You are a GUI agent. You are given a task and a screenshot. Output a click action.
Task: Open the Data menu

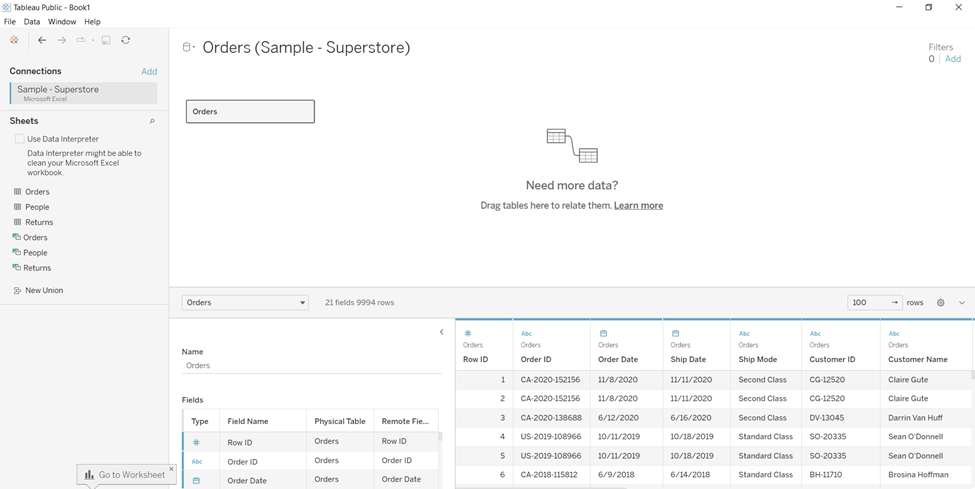(x=32, y=22)
